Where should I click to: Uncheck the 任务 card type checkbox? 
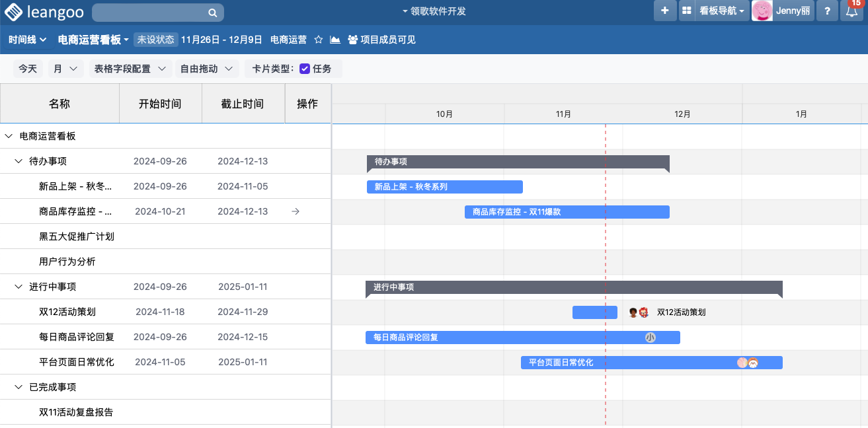coord(305,69)
